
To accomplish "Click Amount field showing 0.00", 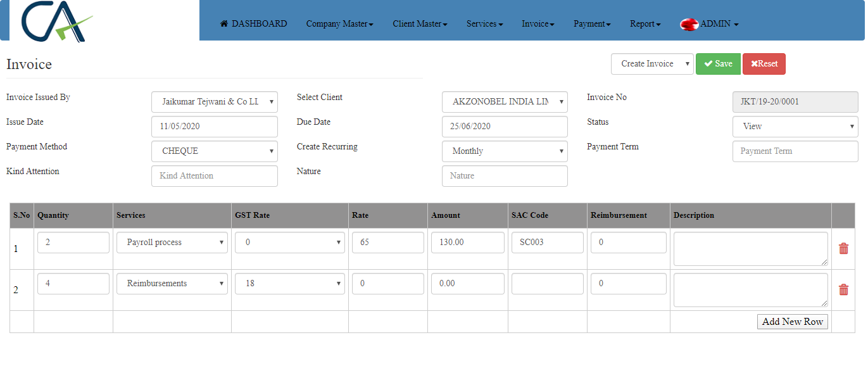I will 468,284.
